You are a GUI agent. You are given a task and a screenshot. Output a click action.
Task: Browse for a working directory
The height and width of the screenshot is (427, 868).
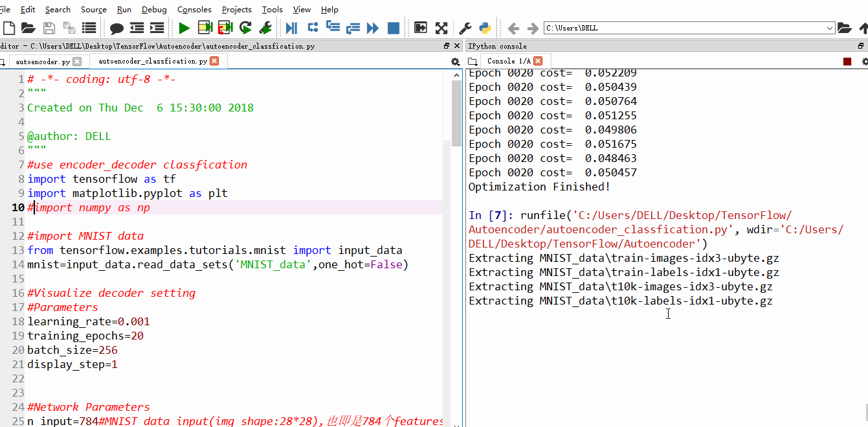(x=844, y=28)
